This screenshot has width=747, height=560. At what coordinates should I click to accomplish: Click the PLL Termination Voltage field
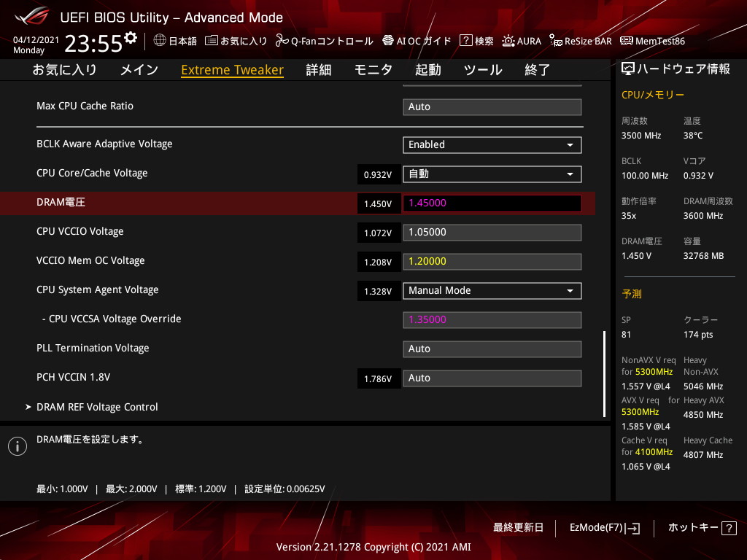(x=492, y=349)
